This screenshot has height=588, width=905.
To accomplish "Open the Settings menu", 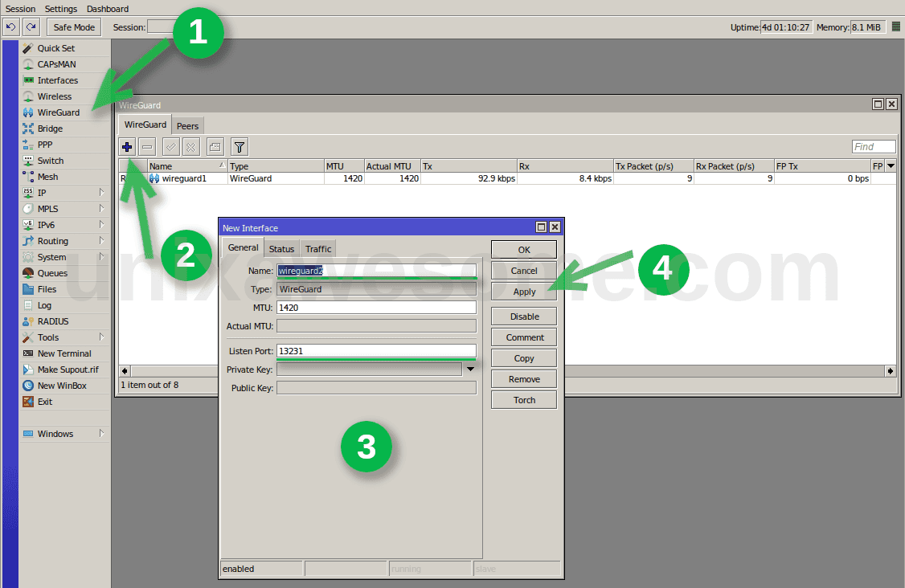I will (x=61, y=9).
